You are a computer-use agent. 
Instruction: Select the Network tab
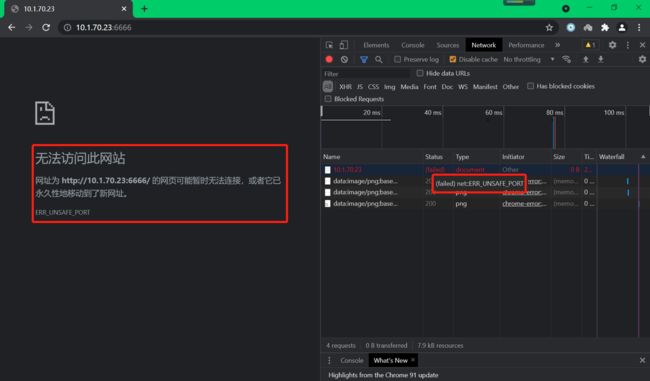pos(483,45)
